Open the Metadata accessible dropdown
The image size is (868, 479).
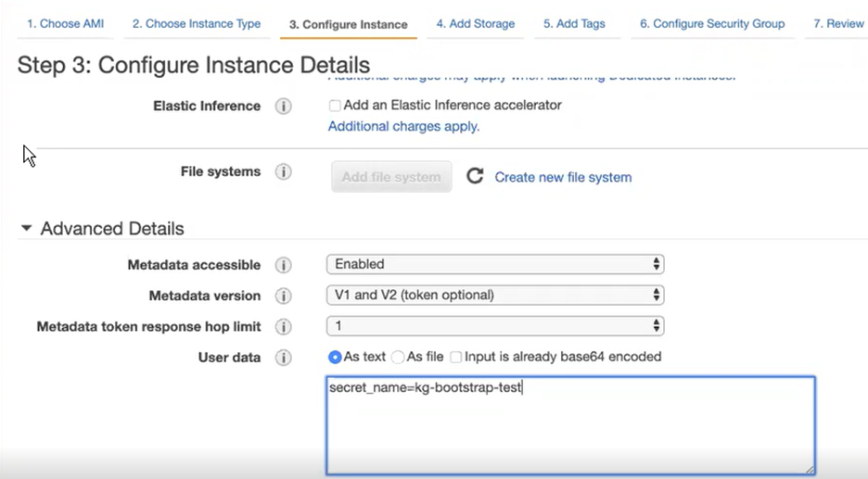click(x=495, y=265)
